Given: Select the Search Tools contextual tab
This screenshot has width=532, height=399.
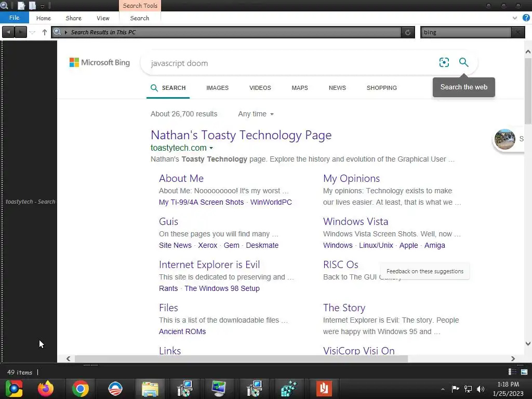Looking at the screenshot, I should pos(140,5).
